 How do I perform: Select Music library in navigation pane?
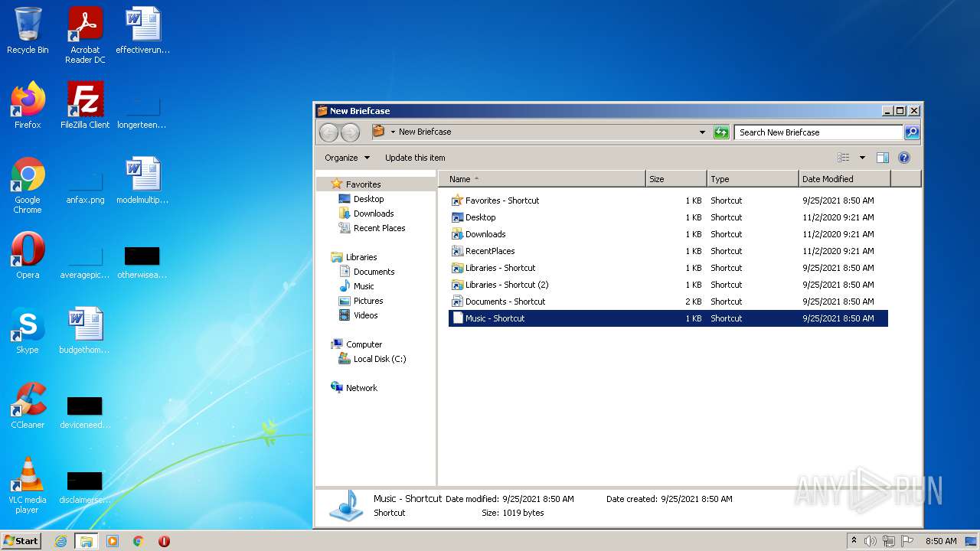point(364,286)
